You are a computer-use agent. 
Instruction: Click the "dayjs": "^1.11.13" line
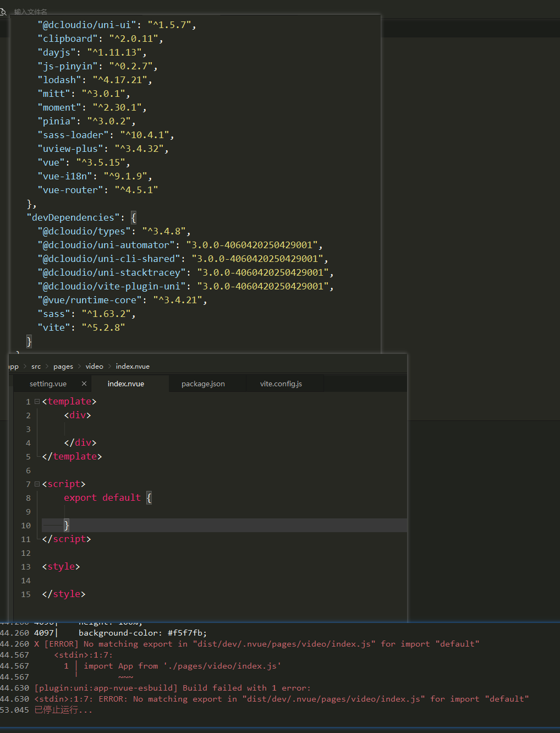(x=92, y=52)
